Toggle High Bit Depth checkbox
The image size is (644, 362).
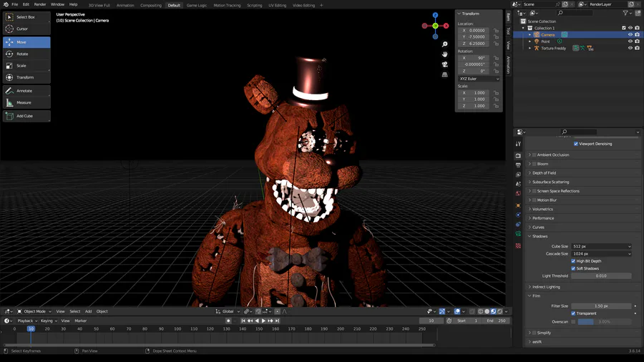tap(573, 261)
